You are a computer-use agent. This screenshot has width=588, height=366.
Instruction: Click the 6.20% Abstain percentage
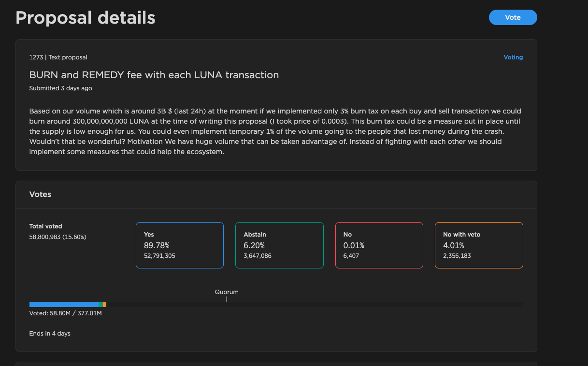pyautogui.click(x=254, y=245)
